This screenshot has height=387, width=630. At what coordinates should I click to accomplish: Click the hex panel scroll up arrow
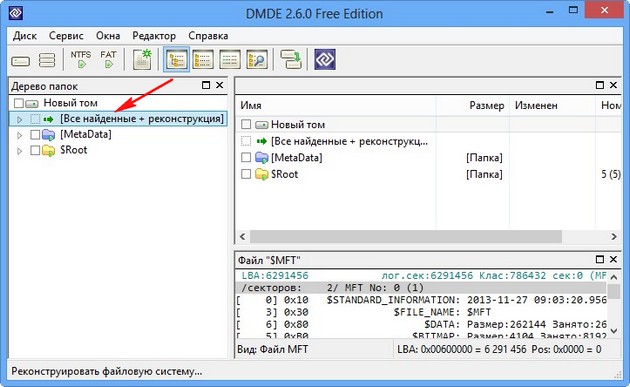point(614,277)
